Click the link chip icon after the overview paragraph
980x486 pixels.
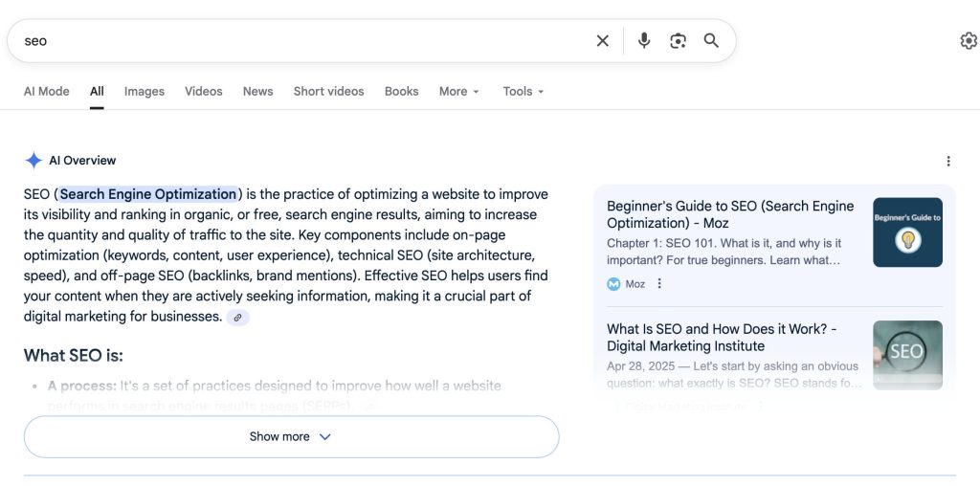point(237,318)
